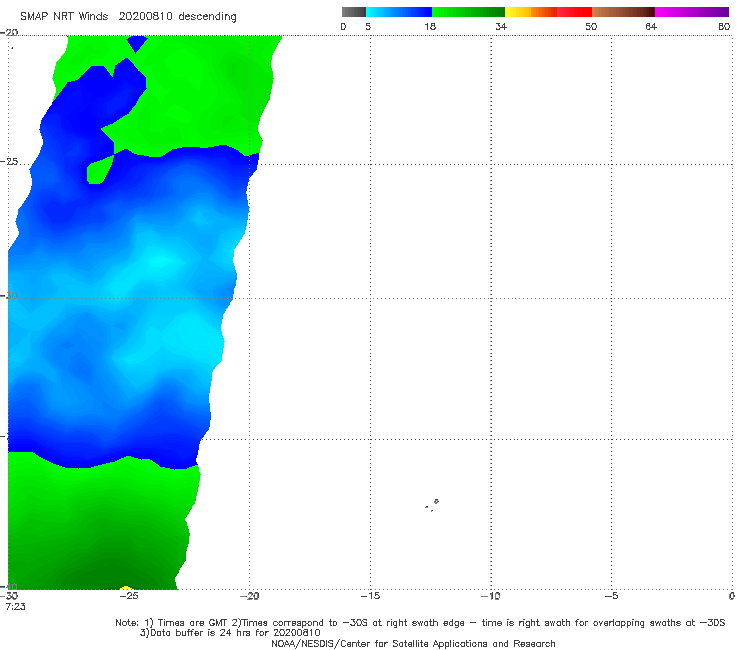Select the brown 50–64 color bar segment
Screen dimensions: 740x650
click(x=623, y=12)
